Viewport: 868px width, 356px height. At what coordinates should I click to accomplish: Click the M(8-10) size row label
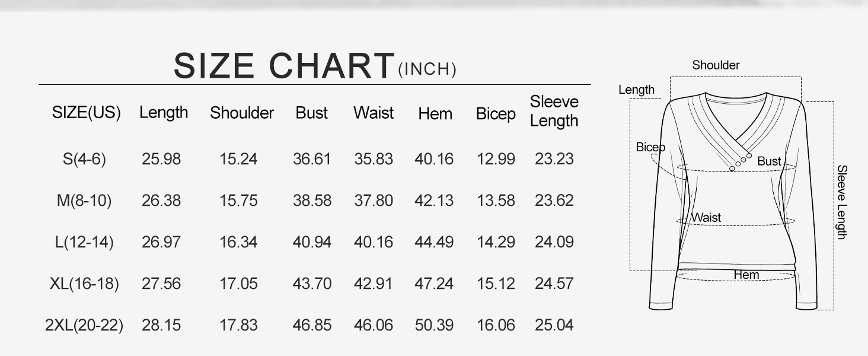coord(84,201)
